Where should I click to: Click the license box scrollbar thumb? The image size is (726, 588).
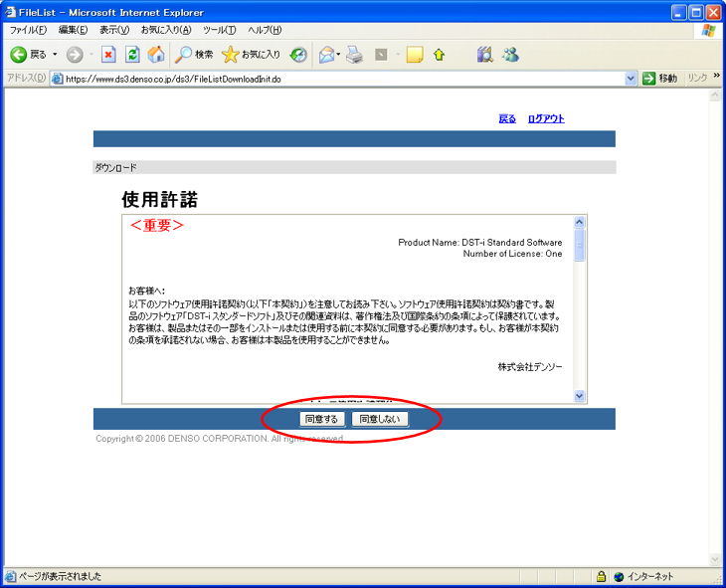coord(579,245)
